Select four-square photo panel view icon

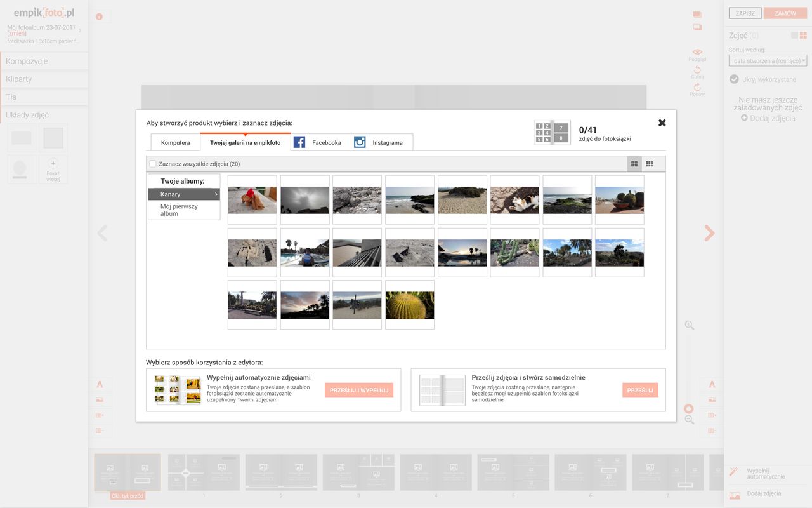tap(803, 36)
